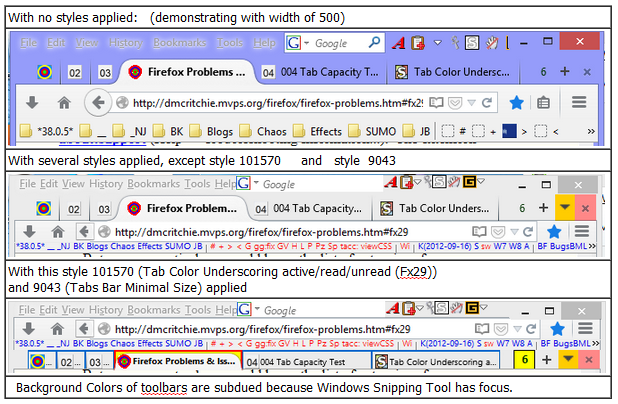Screen dimensions: 618x404
Task: Click the Google search field in the purple browser
Action: point(334,43)
